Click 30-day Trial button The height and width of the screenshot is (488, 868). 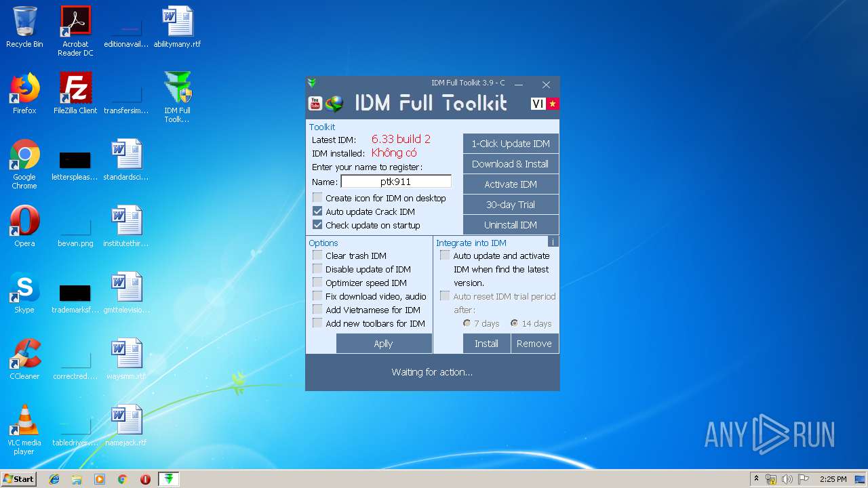click(511, 205)
